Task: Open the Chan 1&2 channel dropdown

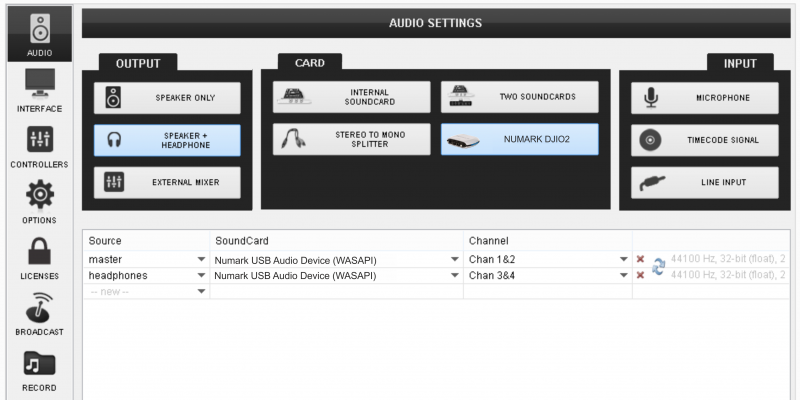Action: tap(624, 259)
